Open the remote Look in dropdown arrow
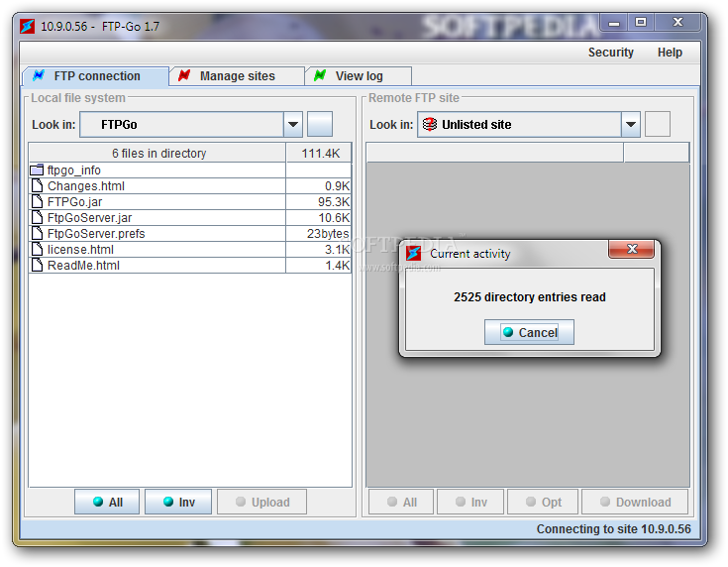This screenshot has height=567, width=728. 631,124
